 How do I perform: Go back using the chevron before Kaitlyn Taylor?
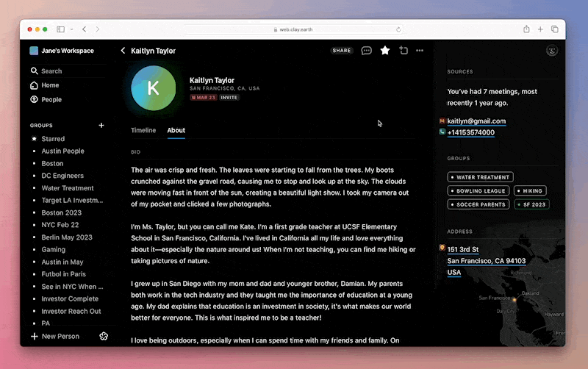click(123, 51)
